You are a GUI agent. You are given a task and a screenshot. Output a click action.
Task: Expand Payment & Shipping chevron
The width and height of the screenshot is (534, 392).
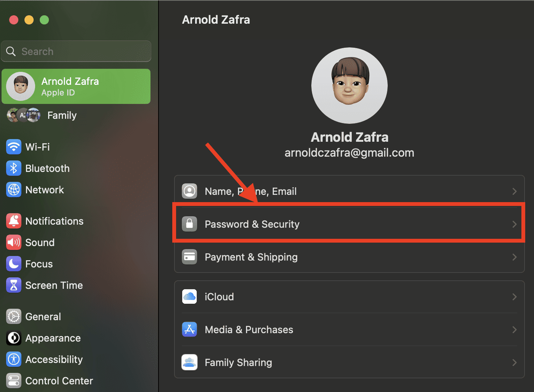click(x=515, y=257)
